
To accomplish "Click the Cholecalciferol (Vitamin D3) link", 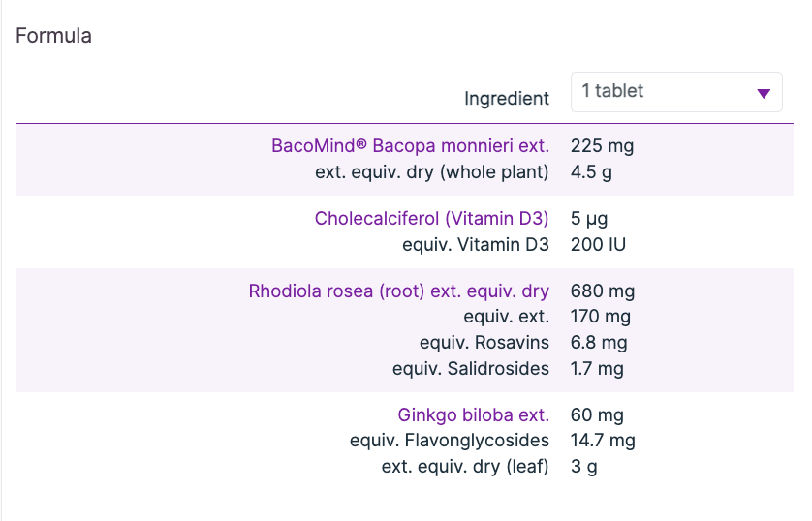I will [x=431, y=219].
